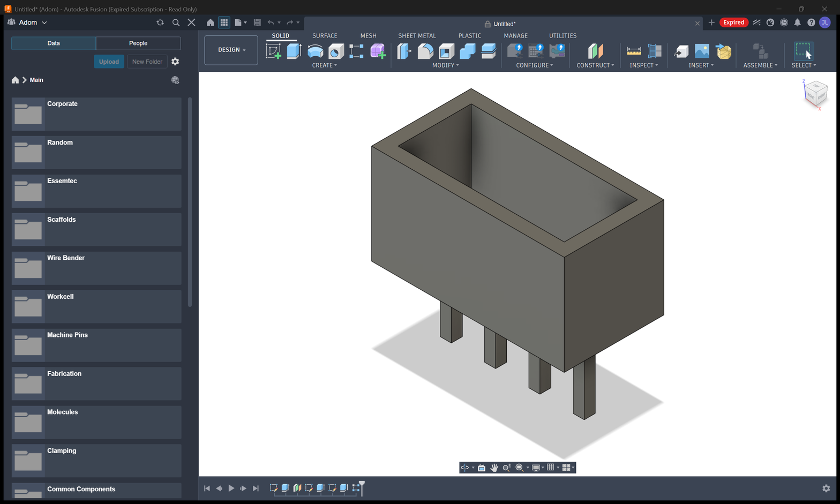
Task: Click the Fit zoom magnifier icon
Action: 519,468
